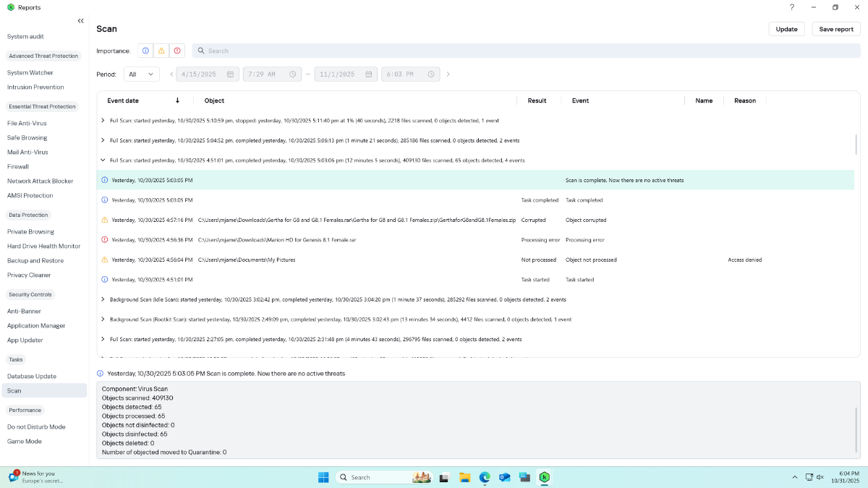Open the Application Manager report
This screenshot has width=868, height=488.
coord(36,325)
